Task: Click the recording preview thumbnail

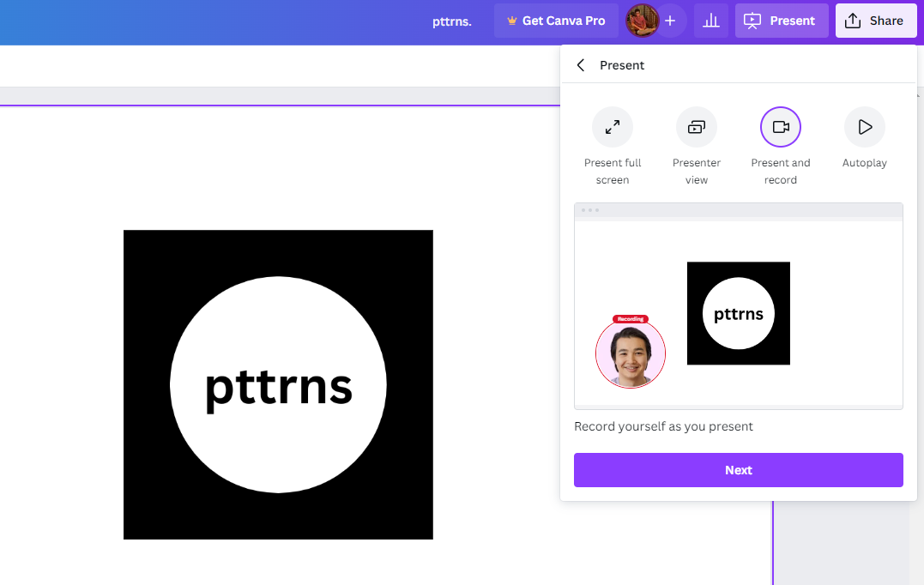Action: pyautogui.click(x=739, y=305)
